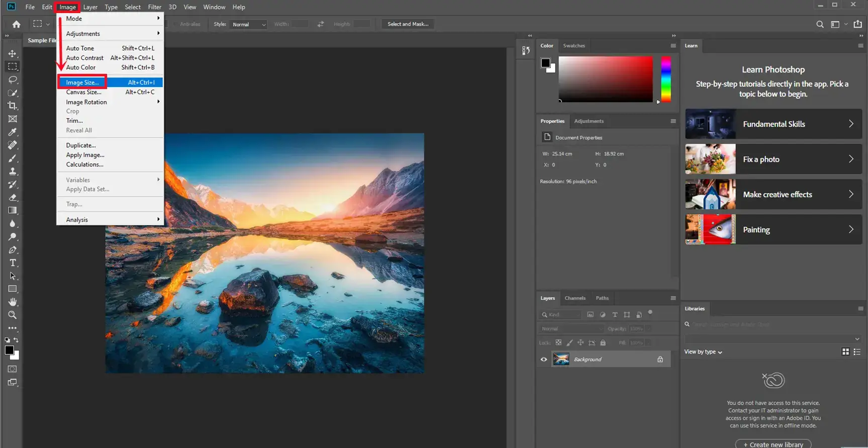This screenshot has width=868, height=448.
Task: Open the Style Normal dropdown
Action: [248, 24]
